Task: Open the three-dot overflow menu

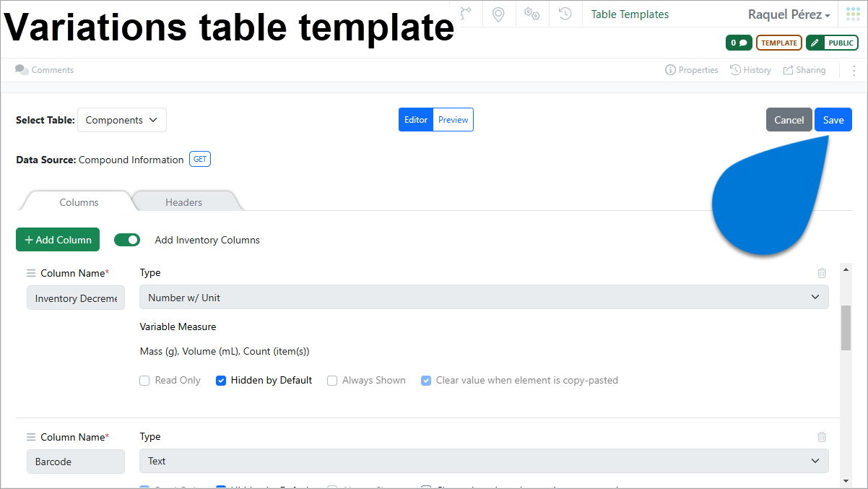Action: point(854,70)
